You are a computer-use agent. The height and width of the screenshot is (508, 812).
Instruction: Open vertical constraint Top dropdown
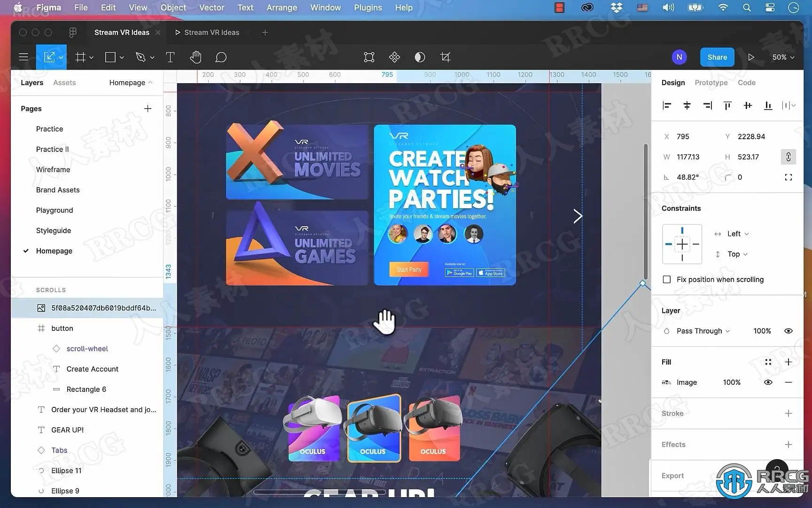pyautogui.click(x=737, y=254)
